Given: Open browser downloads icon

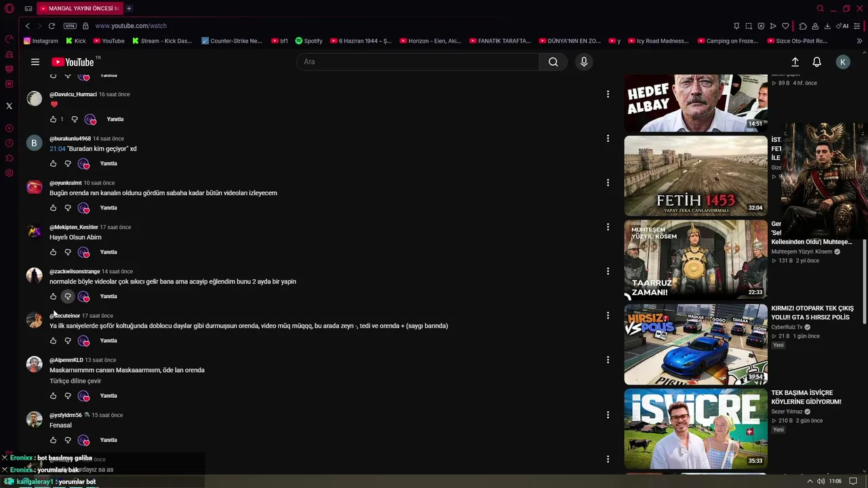Looking at the screenshot, I should coord(827,26).
